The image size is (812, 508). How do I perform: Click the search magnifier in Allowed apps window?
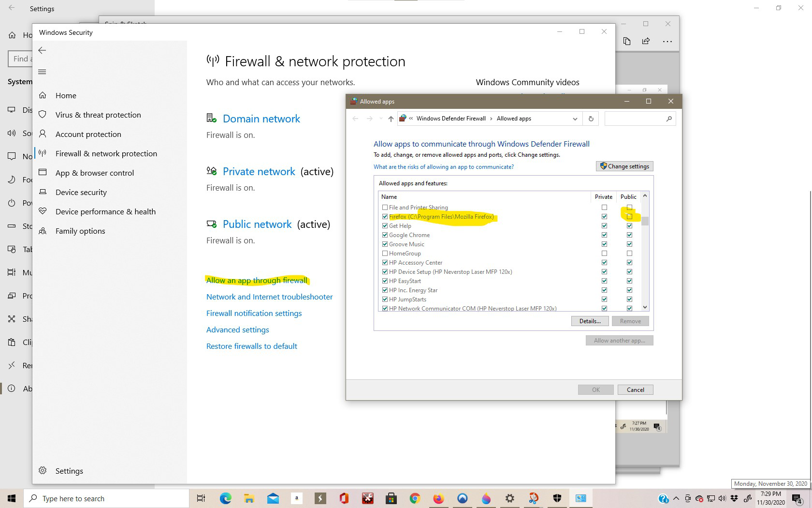pyautogui.click(x=669, y=119)
